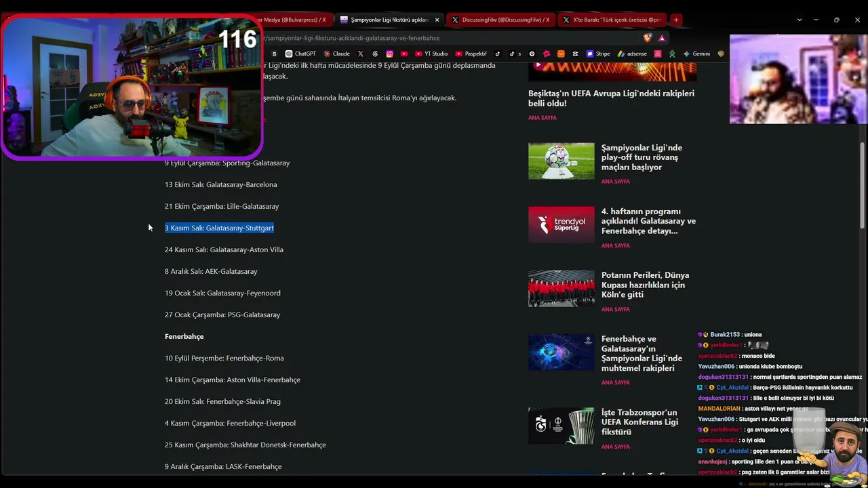Open the X bookmark in bookmarks bar
Screen dimensions: 868x488
360,54
